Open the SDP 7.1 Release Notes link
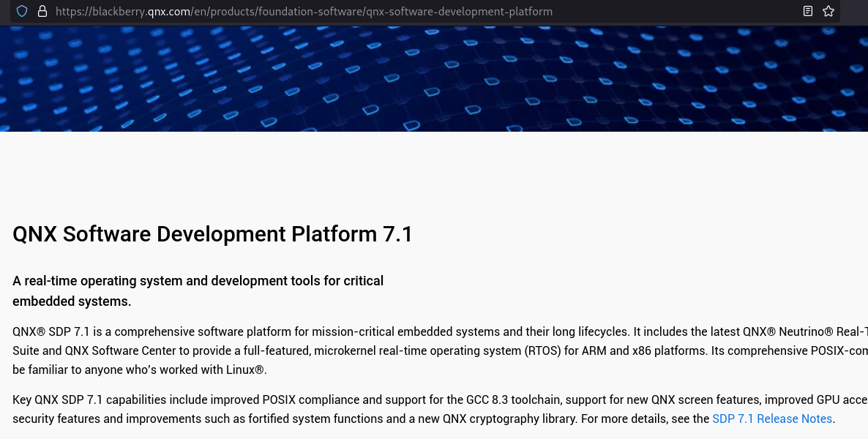Viewport: 868px width, 439px height. point(772,419)
